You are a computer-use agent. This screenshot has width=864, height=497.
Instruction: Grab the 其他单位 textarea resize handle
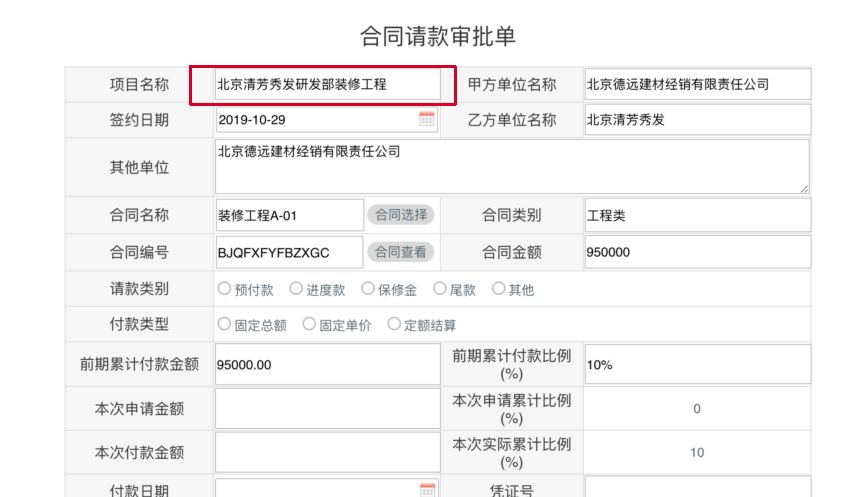click(x=804, y=188)
